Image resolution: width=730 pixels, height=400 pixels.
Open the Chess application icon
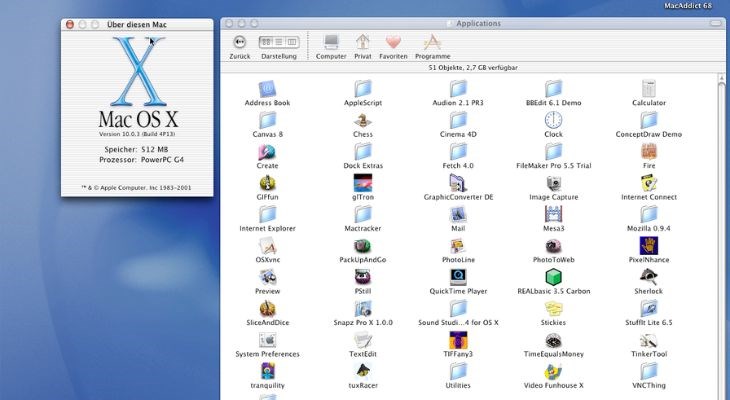[363, 120]
